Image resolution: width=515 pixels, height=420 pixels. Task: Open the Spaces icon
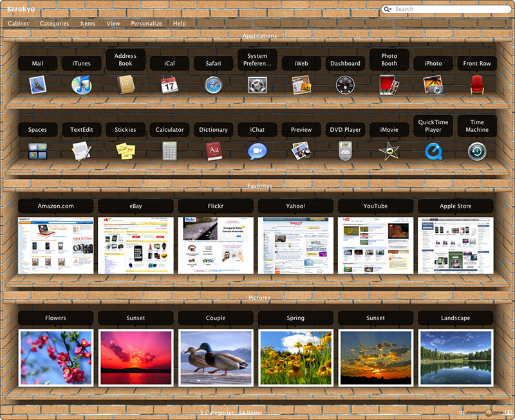coord(37,151)
